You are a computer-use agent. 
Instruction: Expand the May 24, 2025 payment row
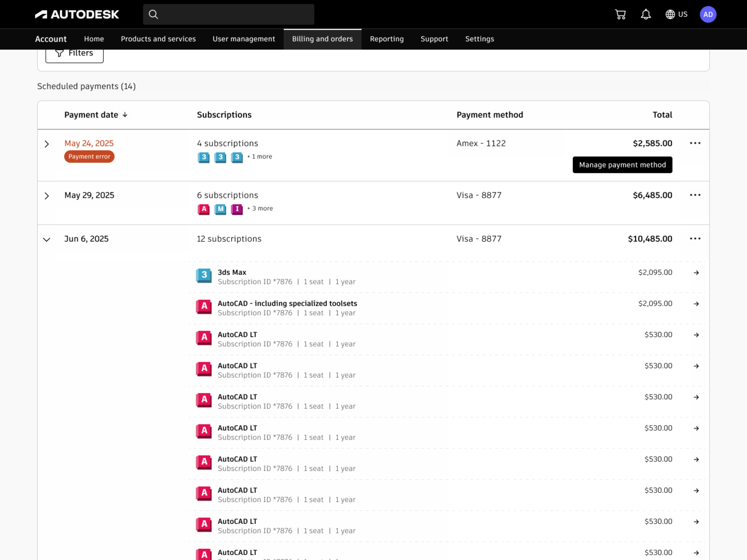(47, 144)
